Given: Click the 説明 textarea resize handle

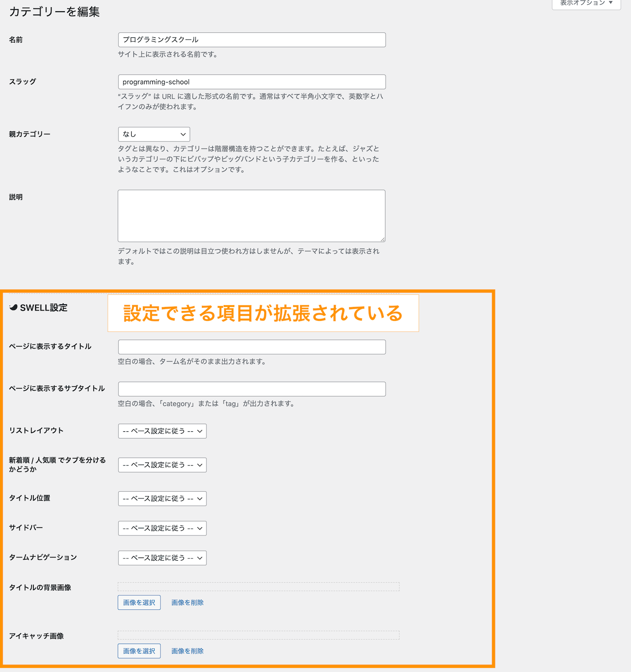Looking at the screenshot, I should 382,239.
